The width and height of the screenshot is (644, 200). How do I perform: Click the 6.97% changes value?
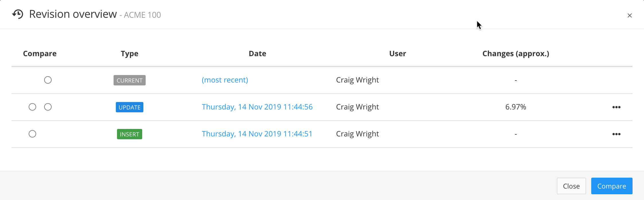coord(516,107)
